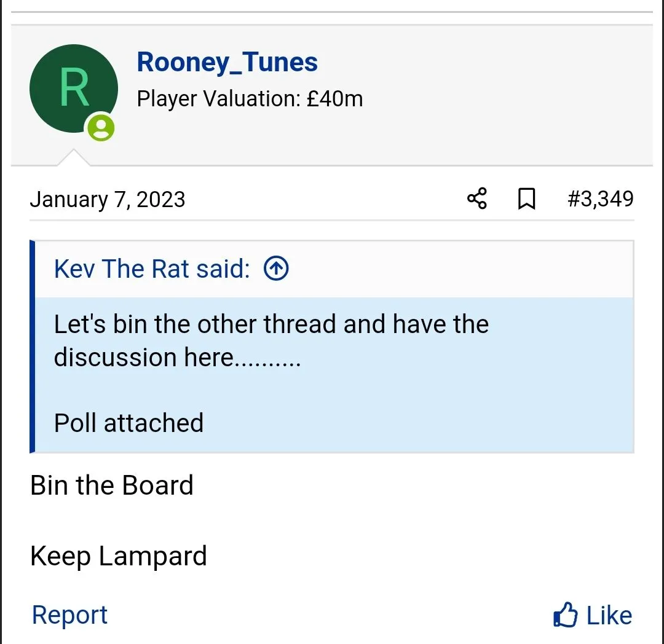Screen dimensions: 664x644
Task: Open the green R avatar profile picture
Action: click(x=73, y=88)
